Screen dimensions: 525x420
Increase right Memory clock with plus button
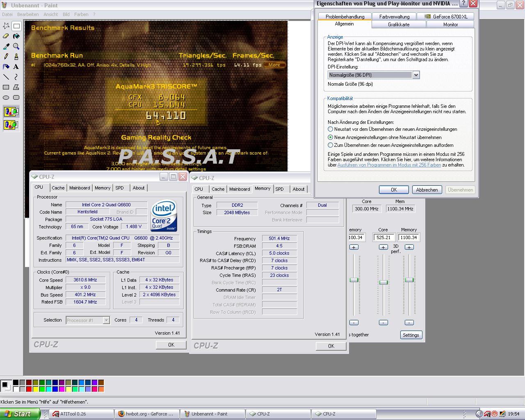coord(409,247)
